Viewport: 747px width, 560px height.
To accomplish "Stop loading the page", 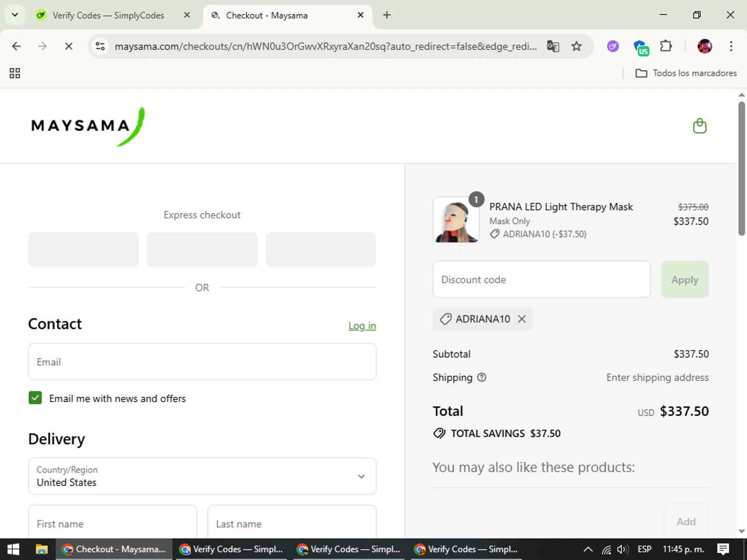I will (x=69, y=46).
